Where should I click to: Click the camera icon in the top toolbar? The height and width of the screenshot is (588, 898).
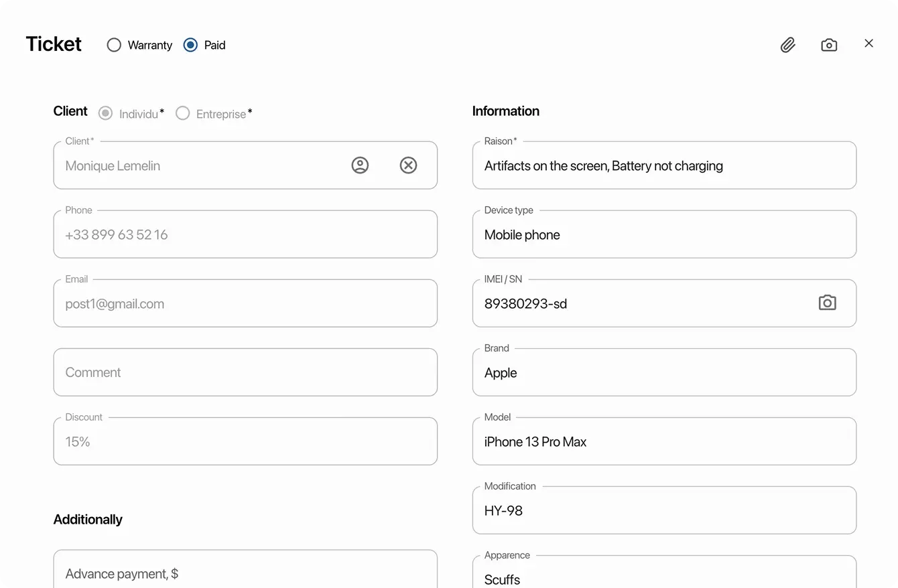829,44
